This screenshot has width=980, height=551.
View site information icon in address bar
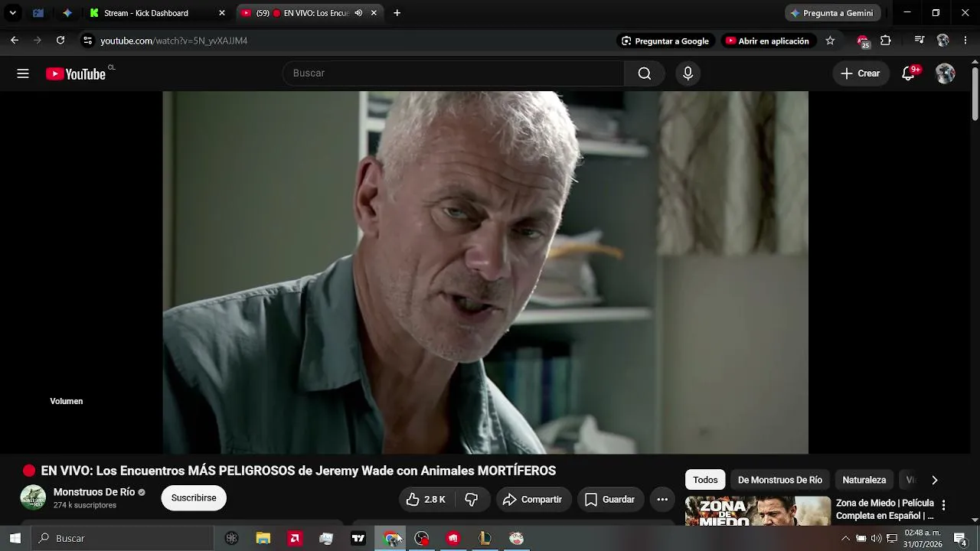pos(87,41)
